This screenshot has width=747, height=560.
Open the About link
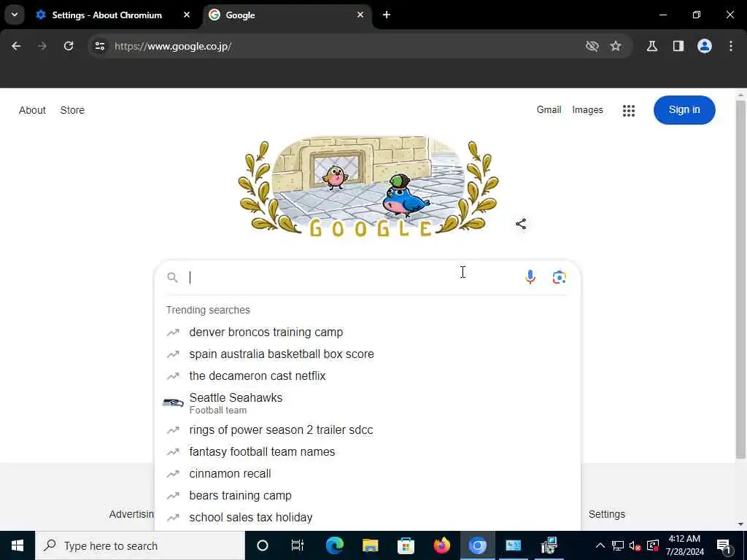32,110
